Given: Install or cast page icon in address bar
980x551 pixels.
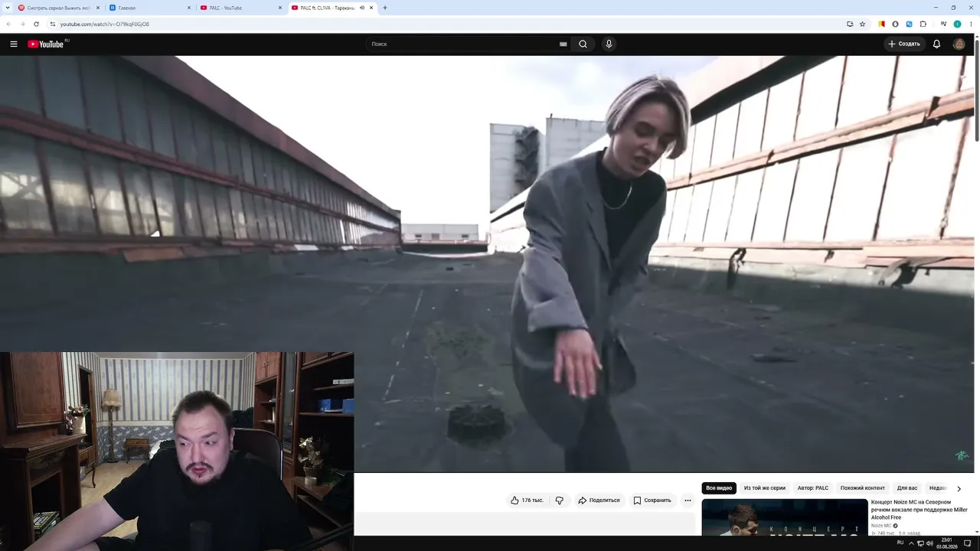Looking at the screenshot, I should [850, 24].
